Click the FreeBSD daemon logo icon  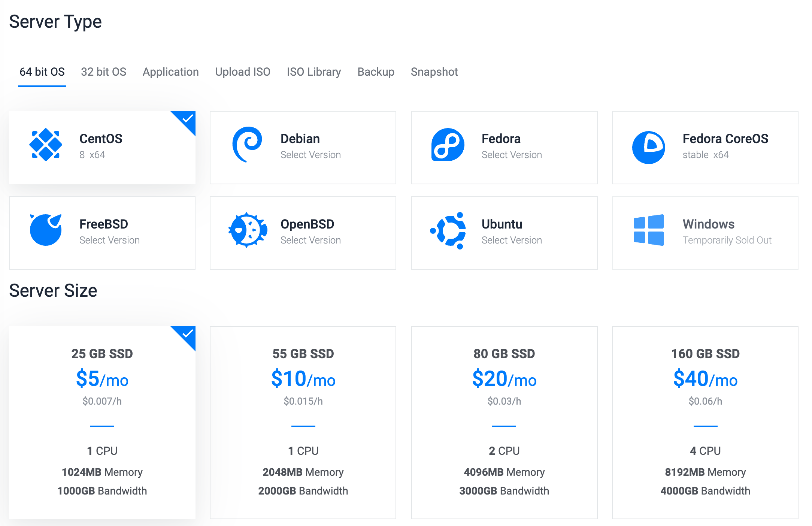click(x=46, y=230)
